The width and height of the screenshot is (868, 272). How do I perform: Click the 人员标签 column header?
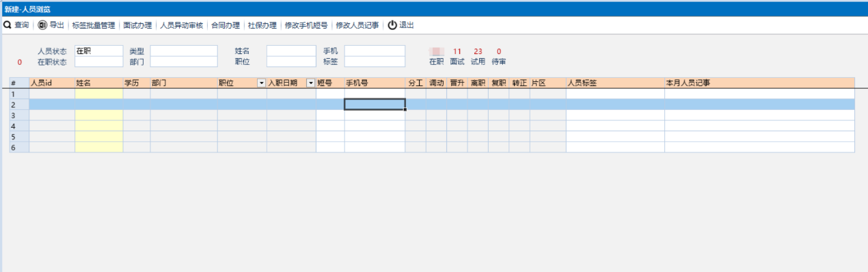click(x=615, y=83)
